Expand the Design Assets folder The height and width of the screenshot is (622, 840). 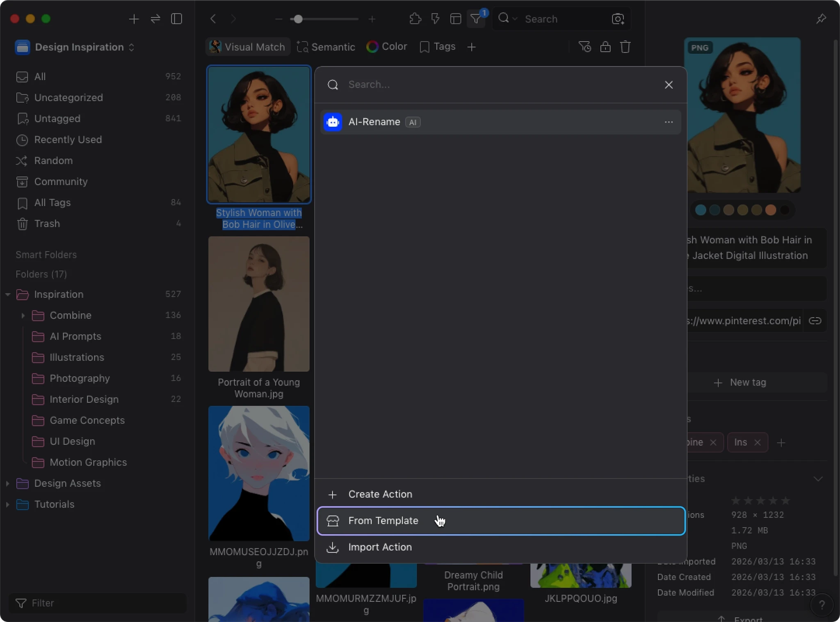[x=8, y=483]
